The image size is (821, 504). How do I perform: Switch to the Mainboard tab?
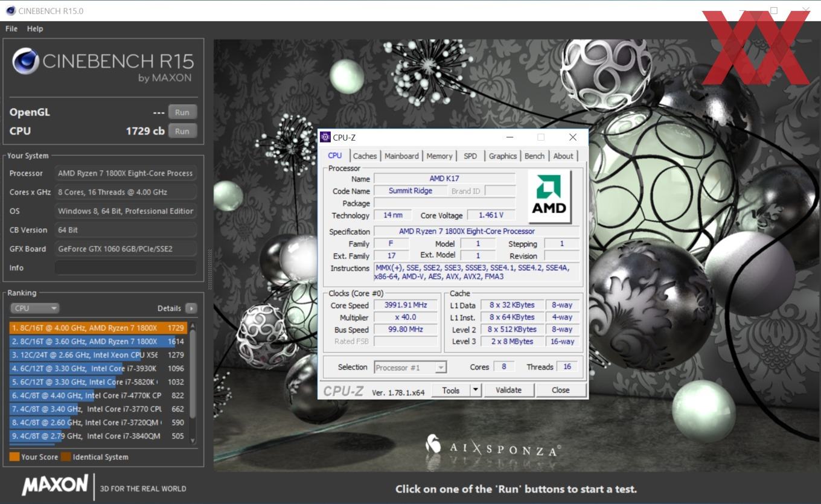coord(401,156)
